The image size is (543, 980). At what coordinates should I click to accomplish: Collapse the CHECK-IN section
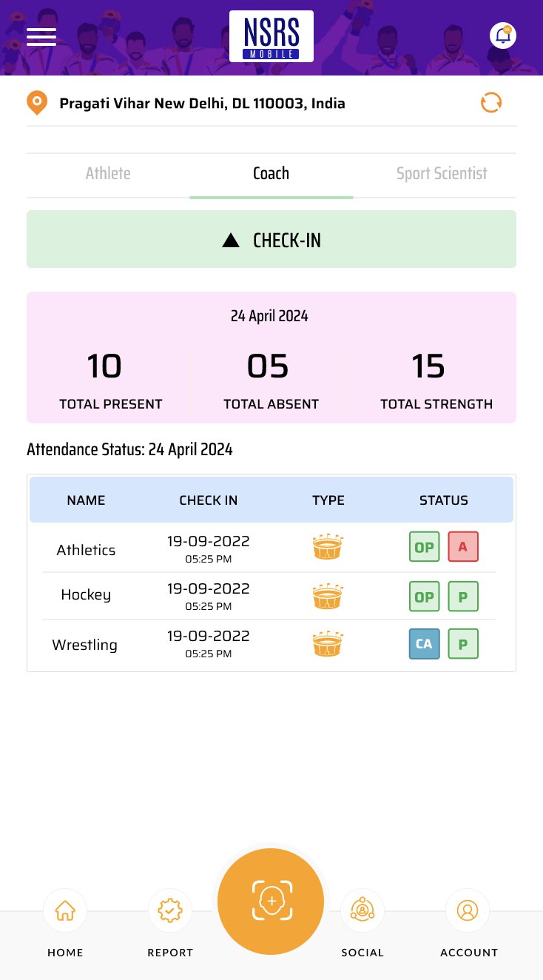point(271,240)
